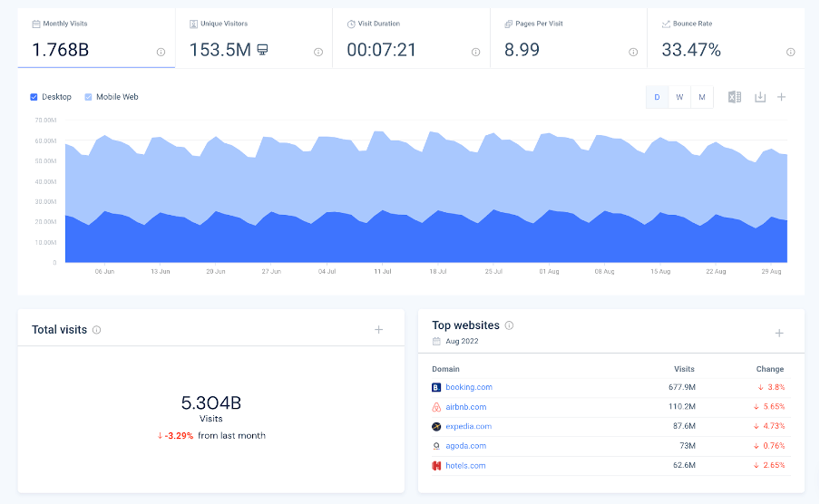Screen dimensions: 820x504
Task: Click the Visits column header
Action: pyautogui.click(x=684, y=369)
